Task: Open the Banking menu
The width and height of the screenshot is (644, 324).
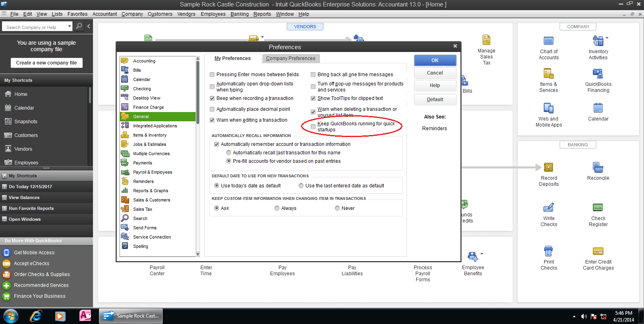Action: point(239,14)
